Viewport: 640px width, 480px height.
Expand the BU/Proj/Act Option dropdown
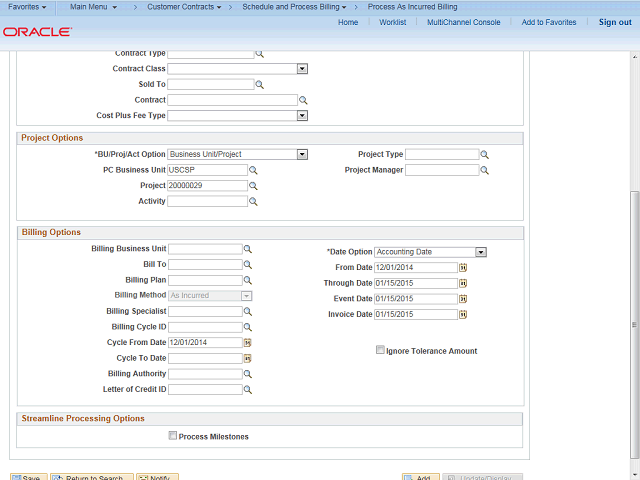tap(301, 155)
